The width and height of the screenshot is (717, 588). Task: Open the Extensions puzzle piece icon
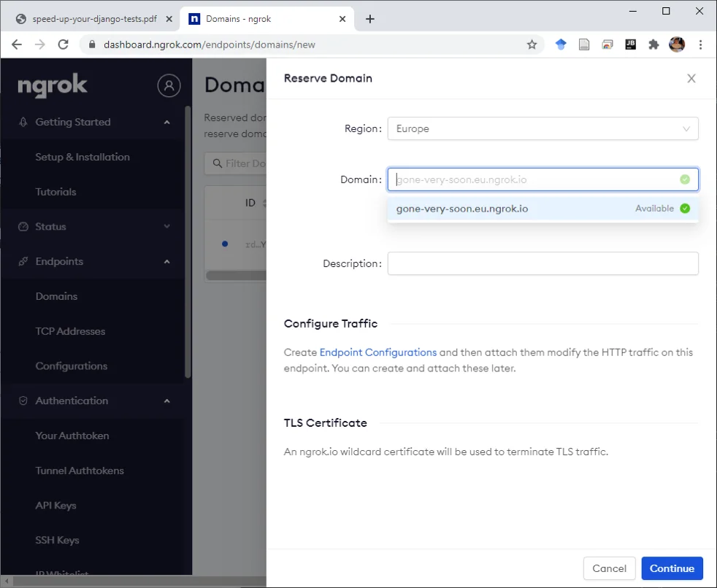pos(653,45)
